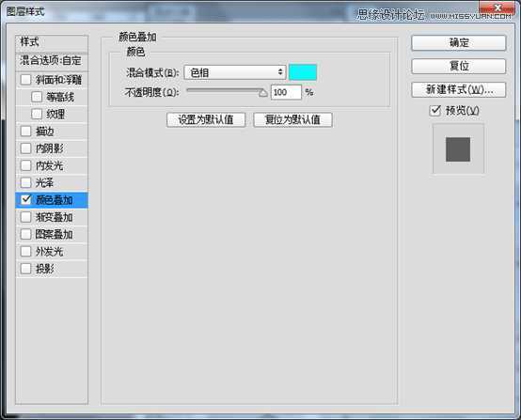Screen dimensions: 521x420
Task: Uncheck the 颜色叠加 checkbox
Action: pos(26,199)
